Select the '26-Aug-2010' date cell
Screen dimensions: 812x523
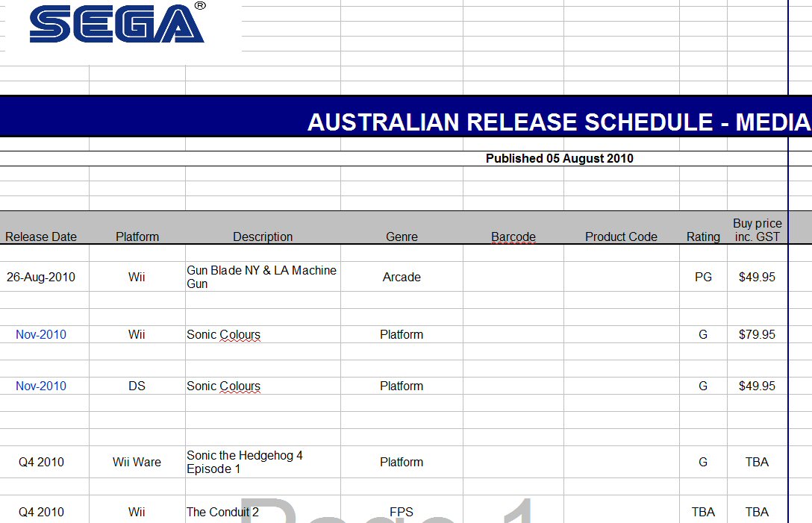(x=45, y=277)
